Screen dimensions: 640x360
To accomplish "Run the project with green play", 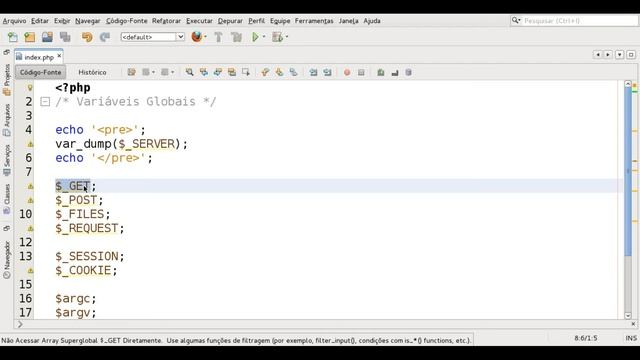I will tap(255, 37).
